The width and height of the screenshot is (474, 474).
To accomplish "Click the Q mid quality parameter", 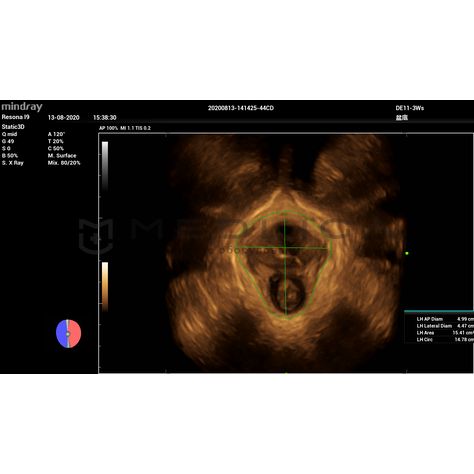I will (x=9, y=134).
